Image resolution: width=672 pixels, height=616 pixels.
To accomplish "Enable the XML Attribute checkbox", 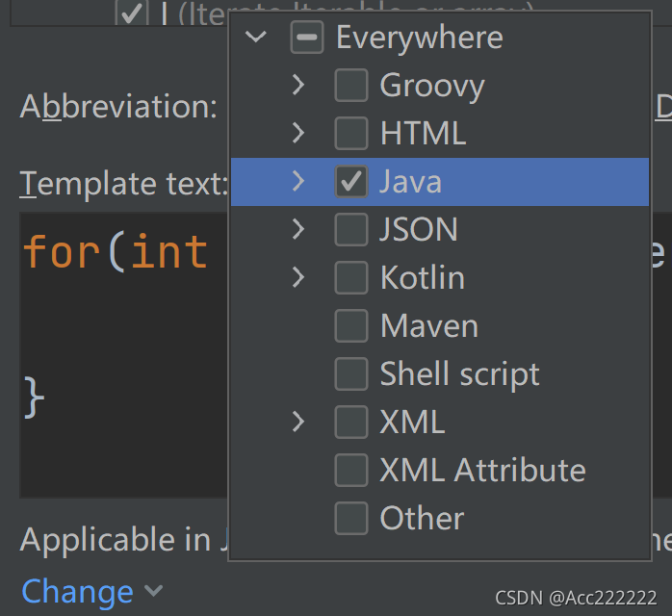I will (351, 471).
